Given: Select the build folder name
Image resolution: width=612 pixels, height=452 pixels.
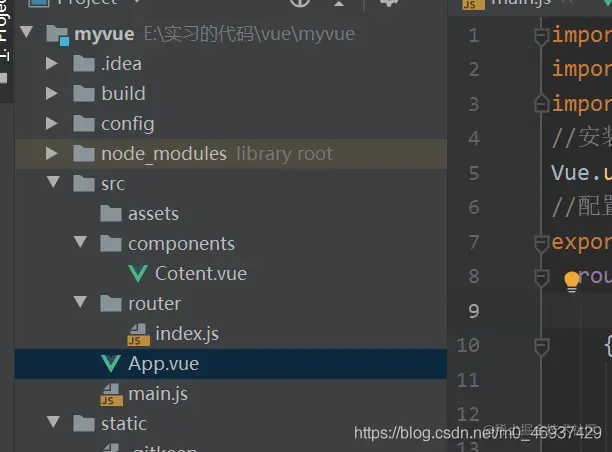Looking at the screenshot, I should pos(123,94).
